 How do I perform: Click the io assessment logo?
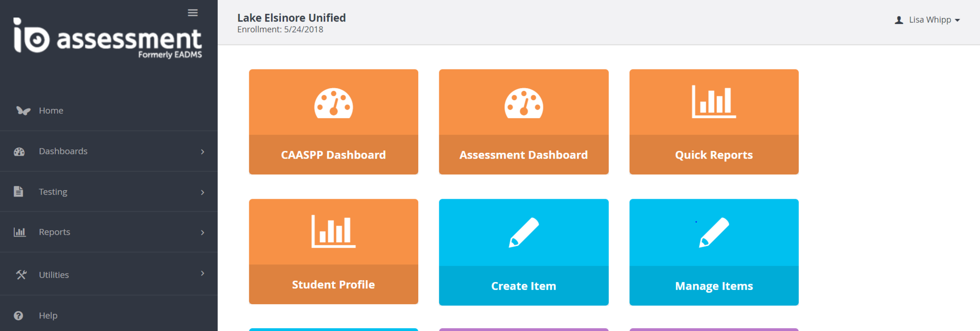(108, 39)
